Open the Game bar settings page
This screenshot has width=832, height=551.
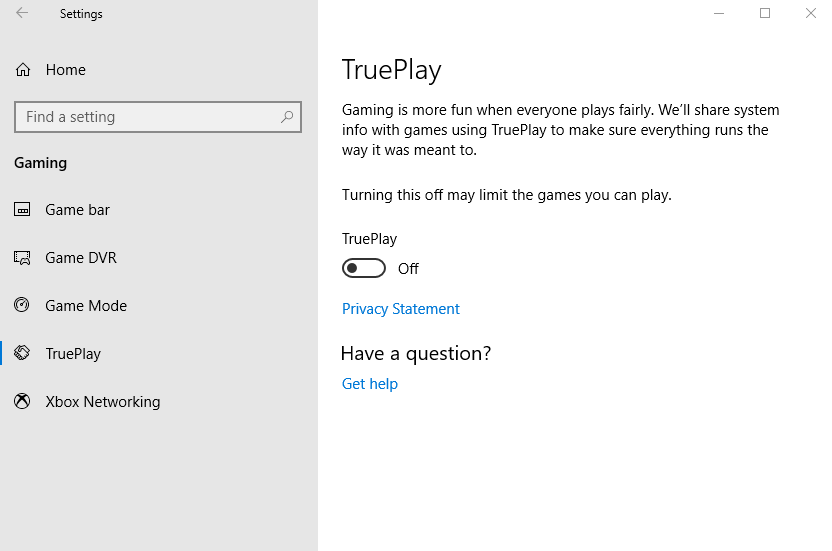click(77, 210)
